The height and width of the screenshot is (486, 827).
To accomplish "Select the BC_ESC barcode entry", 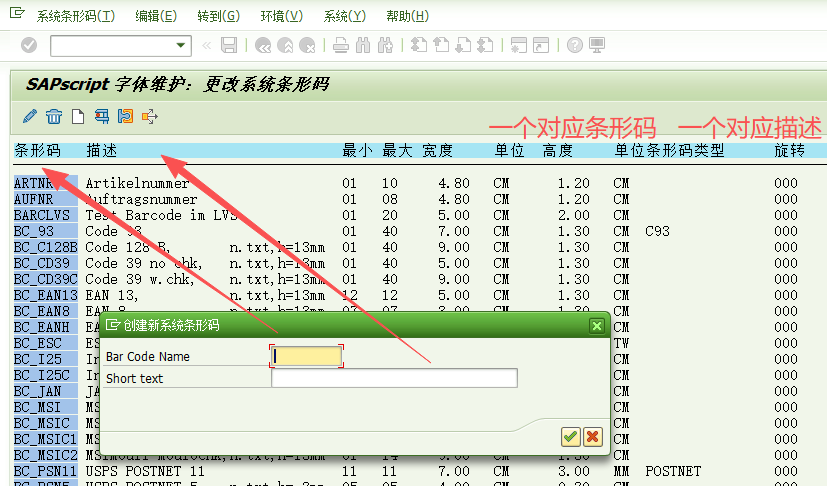I will (x=46, y=343).
